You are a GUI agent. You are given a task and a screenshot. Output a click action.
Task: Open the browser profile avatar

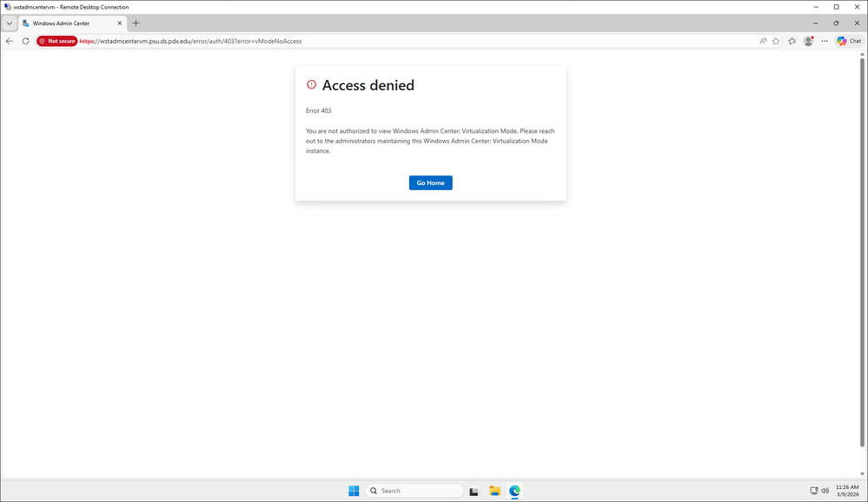click(x=808, y=41)
